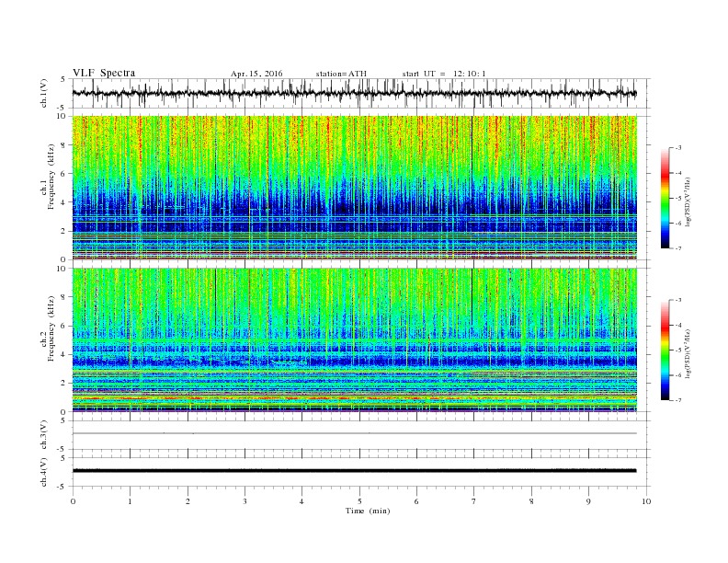This screenshot has height=563, width=728.
Task: Click the ch.1 voltage waveform trace
Action: coord(354,93)
